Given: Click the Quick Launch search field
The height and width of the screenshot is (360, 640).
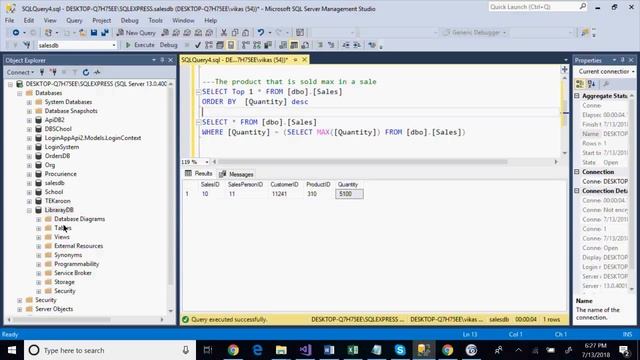Looking at the screenshot, I should point(538,7).
